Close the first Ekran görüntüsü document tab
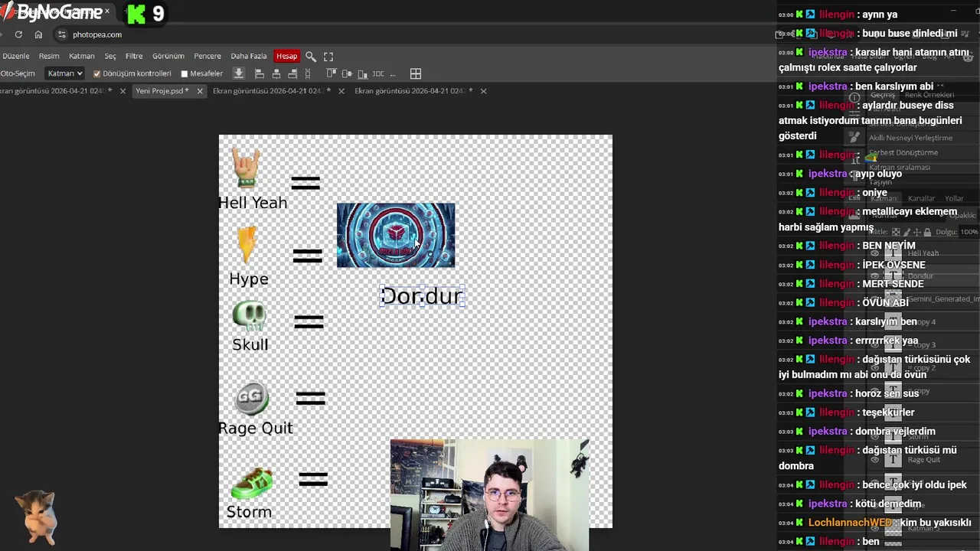The height and width of the screenshot is (551, 980). [x=122, y=90]
